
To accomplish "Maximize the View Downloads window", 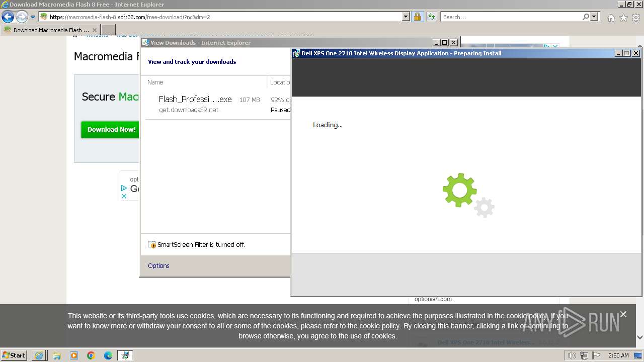I will 445,43.
